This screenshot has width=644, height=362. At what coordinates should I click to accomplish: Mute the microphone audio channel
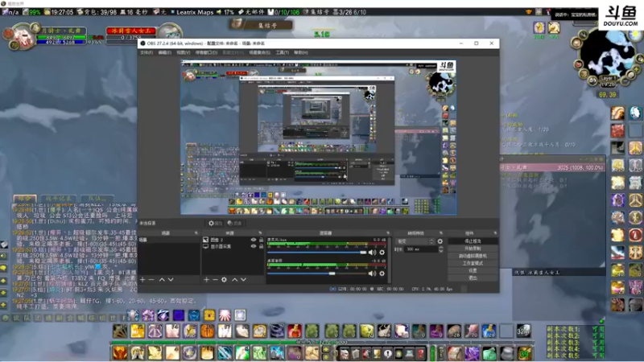[372, 253]
